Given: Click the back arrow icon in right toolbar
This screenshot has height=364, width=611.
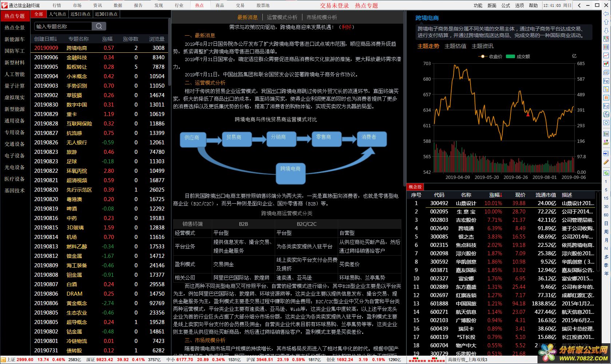Looking at the screenshot, I should pos(606,14).
